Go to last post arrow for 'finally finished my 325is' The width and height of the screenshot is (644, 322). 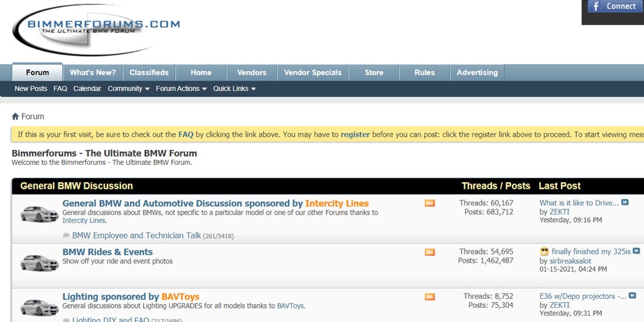(x=636, y=251)
